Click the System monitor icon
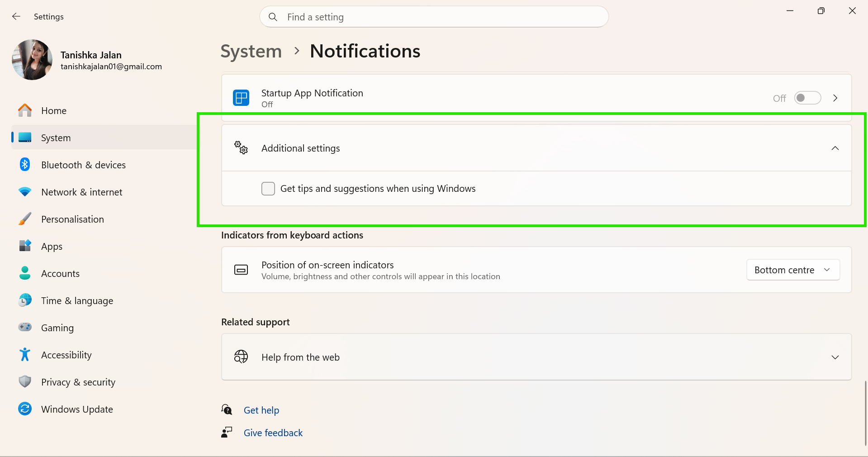Image resolution: width=868 pixels, height=457 pixels. coord(25,138)
